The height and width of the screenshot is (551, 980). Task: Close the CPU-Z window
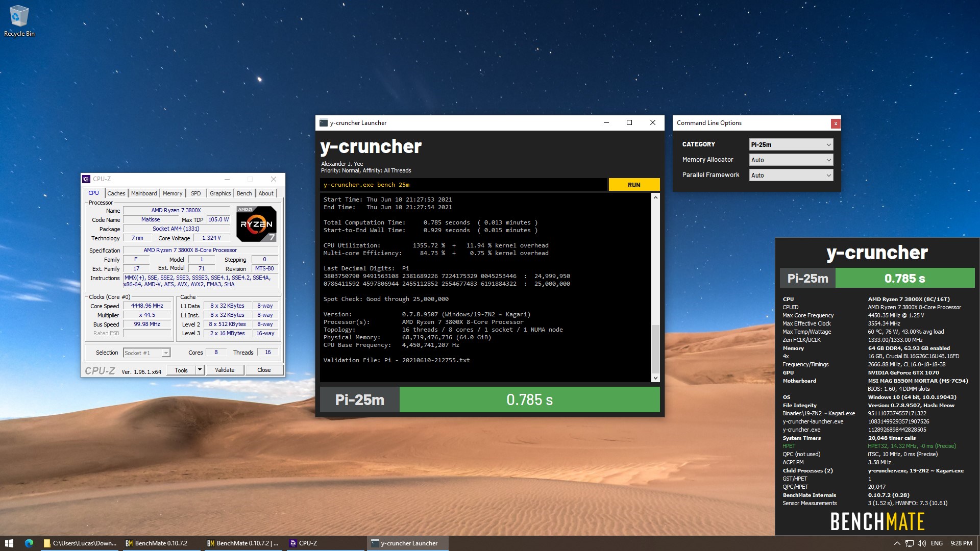tap(274, 179)
